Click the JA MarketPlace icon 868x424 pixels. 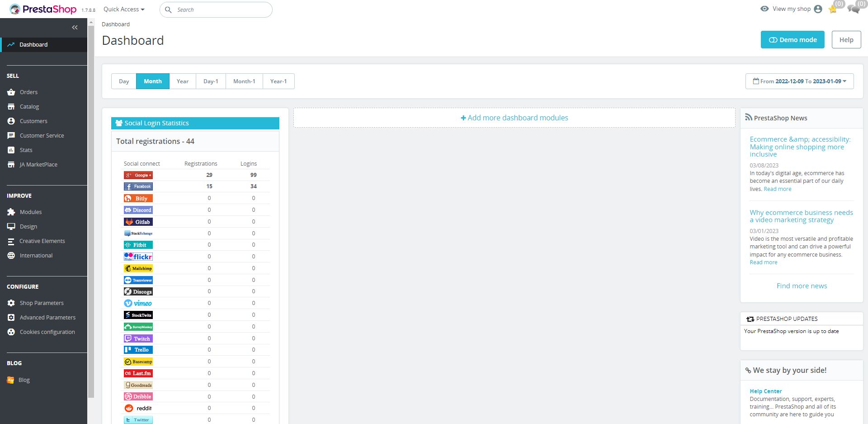point(11,165)
